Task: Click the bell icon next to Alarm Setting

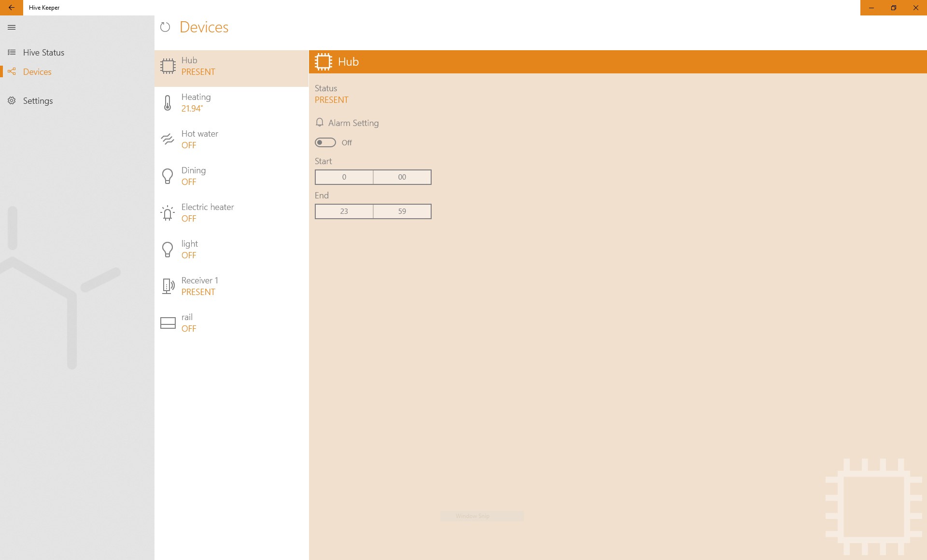Action: click(x=319, y=123)
